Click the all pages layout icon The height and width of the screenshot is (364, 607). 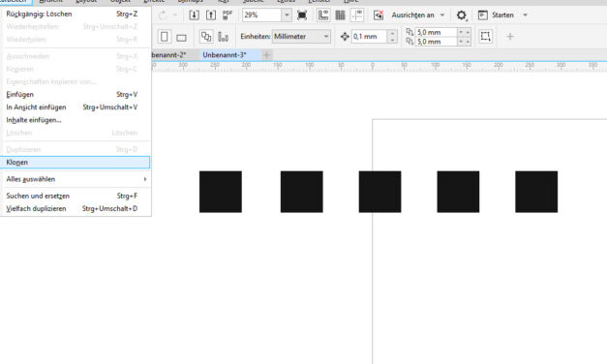tap(206, 37)
